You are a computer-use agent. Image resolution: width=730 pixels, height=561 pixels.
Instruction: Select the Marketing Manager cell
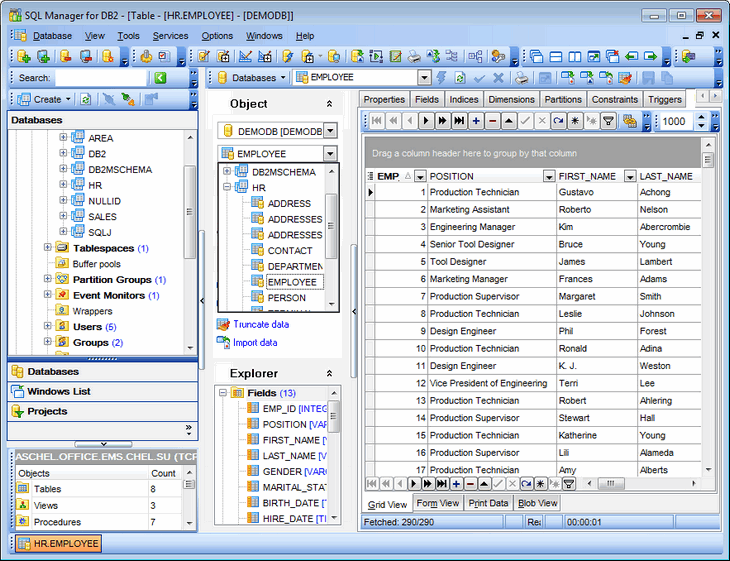tap(491, 279)
